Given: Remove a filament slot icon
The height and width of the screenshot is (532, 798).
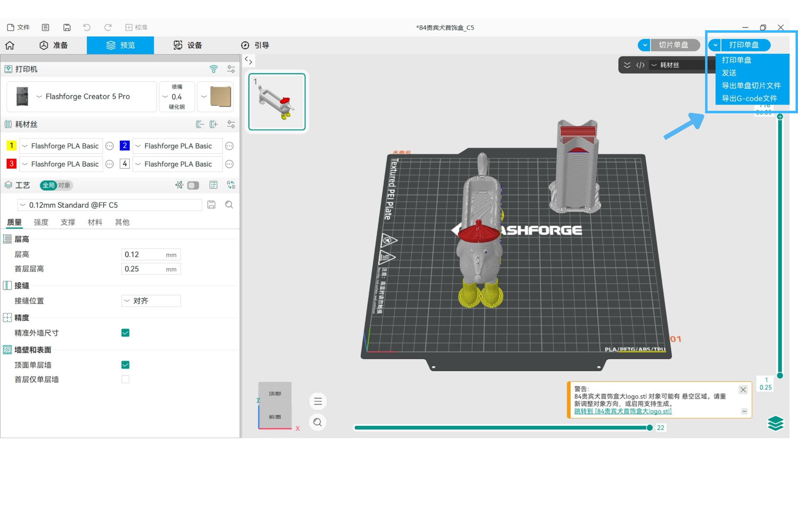Looking at the screenshot, I should [x=200, y=124].
